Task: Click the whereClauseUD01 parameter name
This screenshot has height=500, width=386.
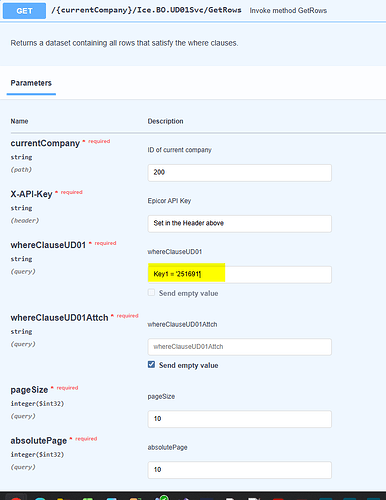Action: [48, 245]
